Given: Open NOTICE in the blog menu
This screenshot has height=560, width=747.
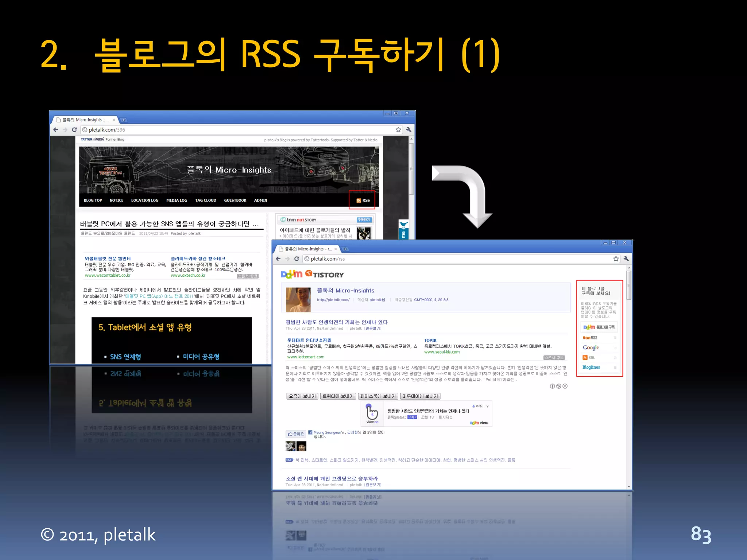Looking at the screenshot, I should pos(116,201).
